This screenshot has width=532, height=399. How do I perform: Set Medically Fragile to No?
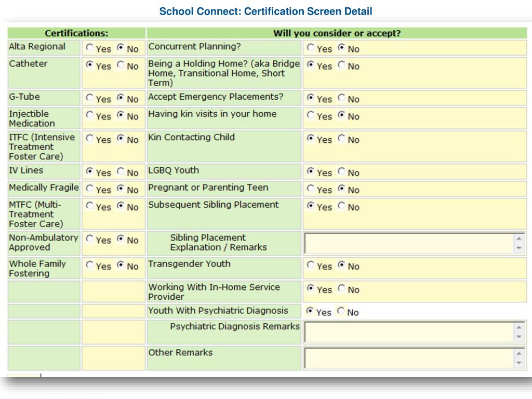pos(121,188)
